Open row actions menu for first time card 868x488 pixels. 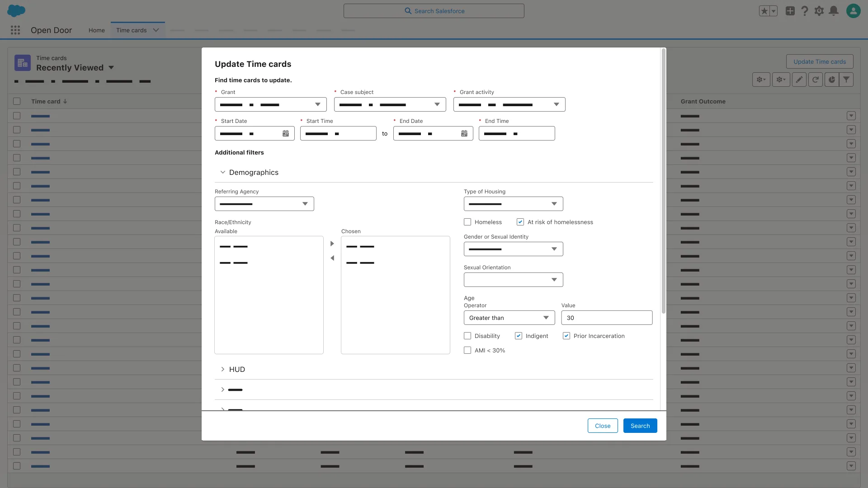[x=851, y=116]
